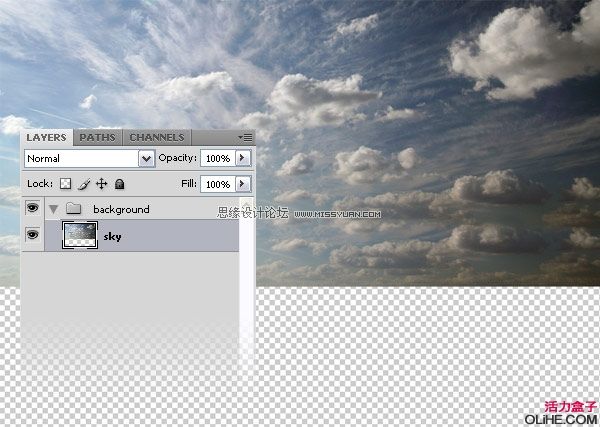
Task: Switch to the Channels tab
Action: point(157,138)
